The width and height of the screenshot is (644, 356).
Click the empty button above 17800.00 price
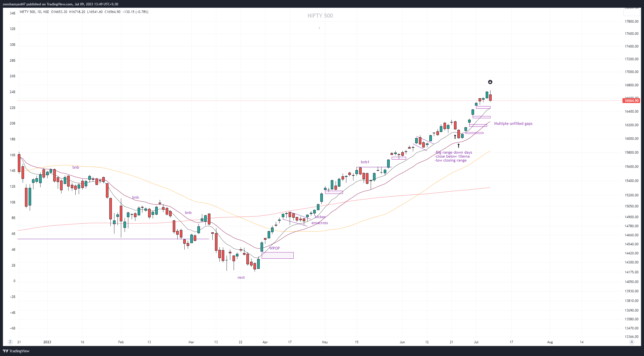pyautogui.click(x=632, y=12)
